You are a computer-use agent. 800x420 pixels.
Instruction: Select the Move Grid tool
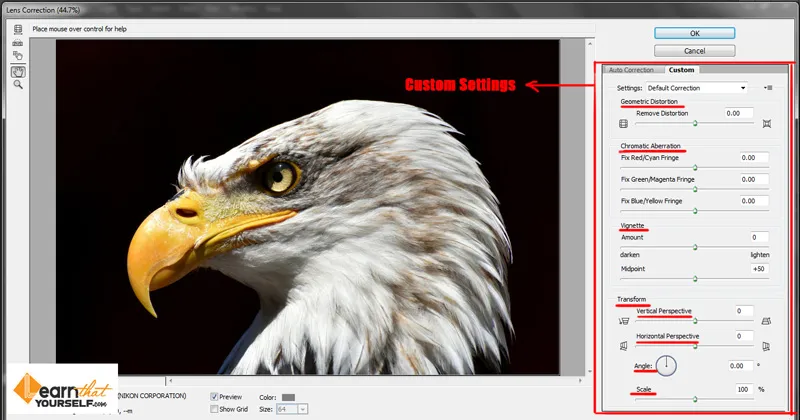[18, 56]
